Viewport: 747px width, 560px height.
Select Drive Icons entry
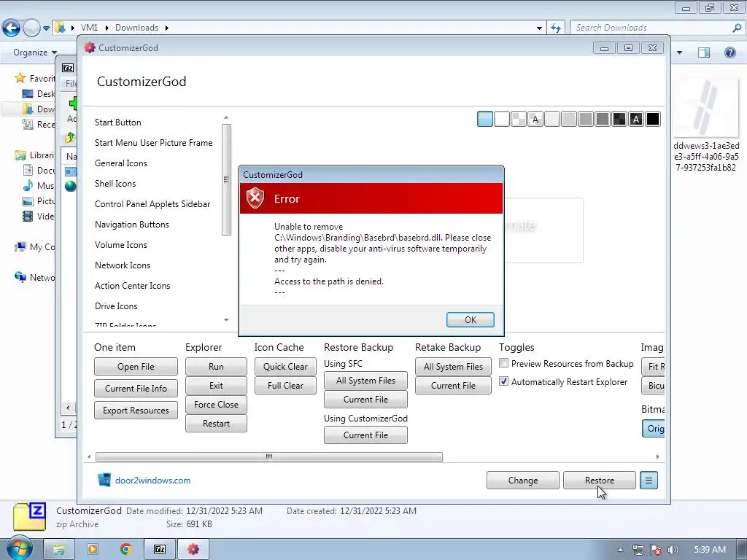[116, 306]
